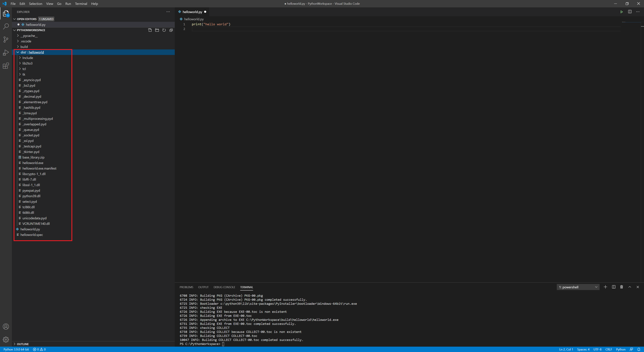Kill the terminal with trash icon

pos(622,287)
